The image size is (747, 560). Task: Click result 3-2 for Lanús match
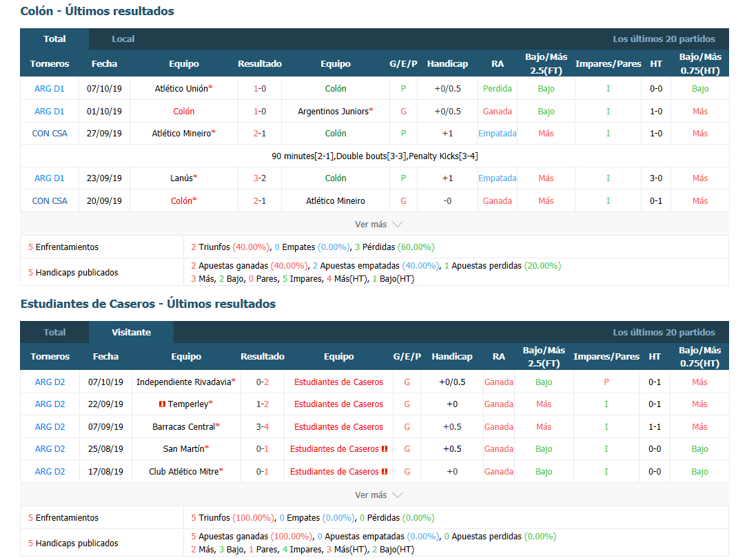[x=260, y=178]
